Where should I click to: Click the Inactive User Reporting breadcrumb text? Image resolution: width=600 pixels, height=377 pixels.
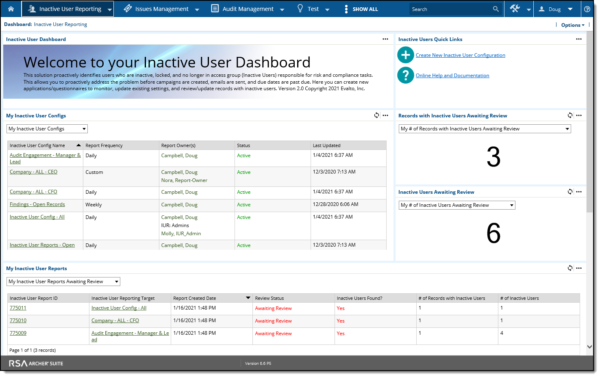pos(60,24)
